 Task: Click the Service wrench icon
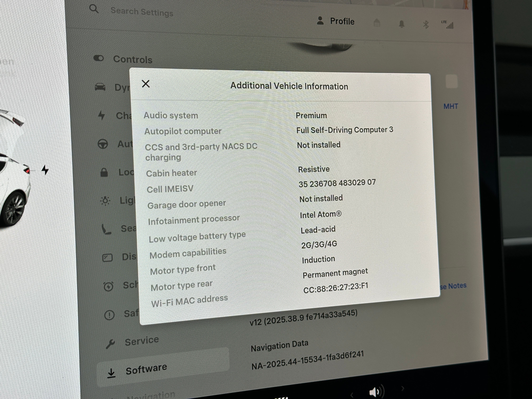[x=110, y=344]
